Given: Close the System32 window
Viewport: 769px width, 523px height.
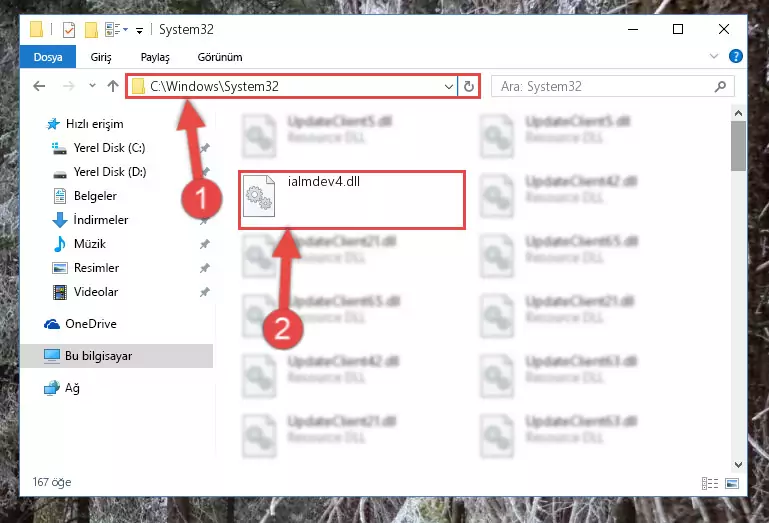Looking at the screenshot, I should tap(723, 29).
